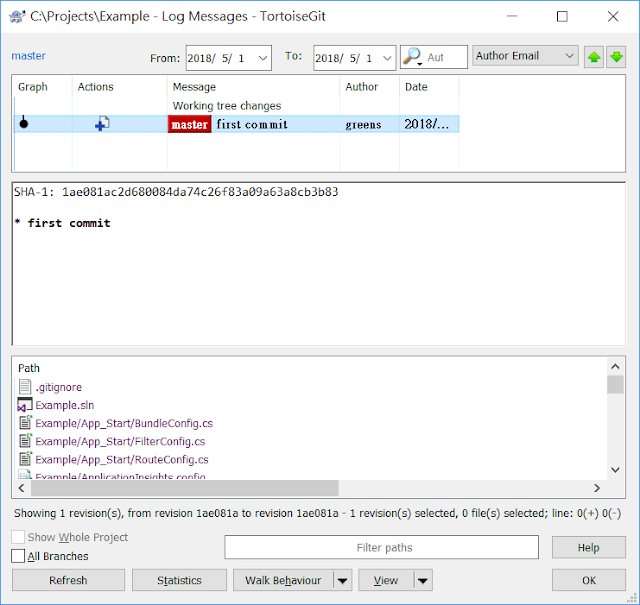The height and width of the screenshot is (605, 640).
Task: Click the Statistics button
Action: click(179, 580)
